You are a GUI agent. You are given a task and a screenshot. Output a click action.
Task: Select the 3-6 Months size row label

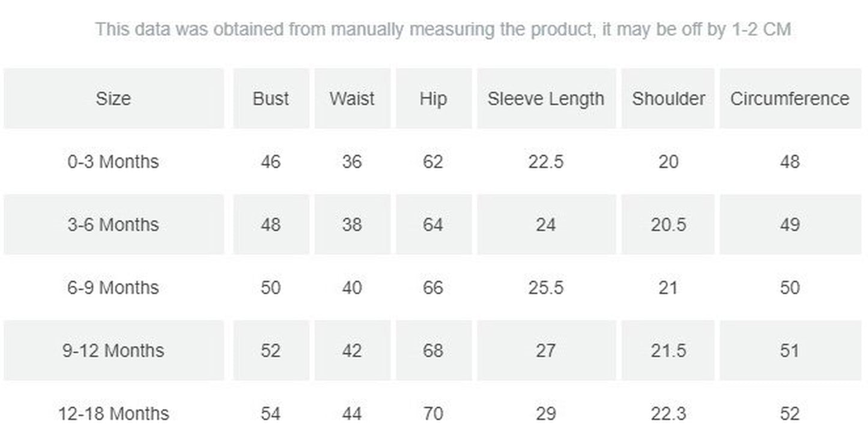click(113, 225)
